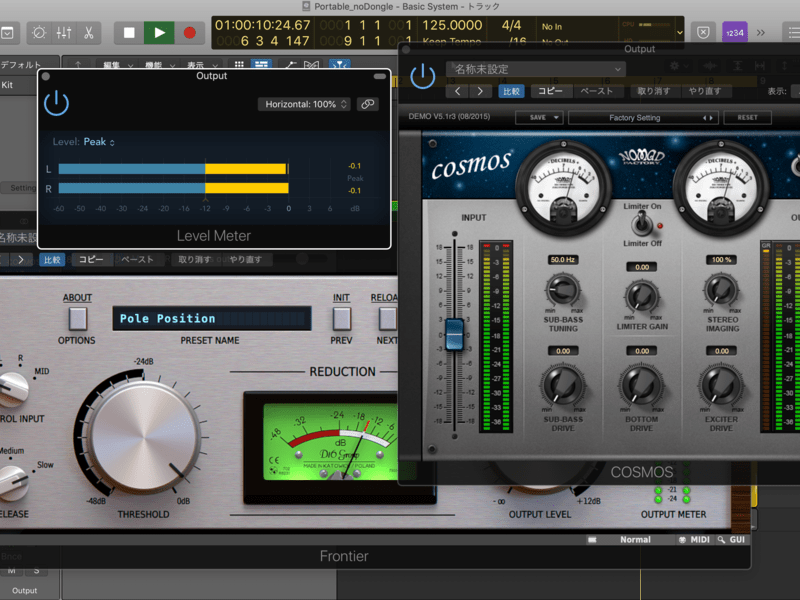Viewport: 800px width, 600px height.
Task: Open the mixer sliders icon in toolbar
Action: 64,32
